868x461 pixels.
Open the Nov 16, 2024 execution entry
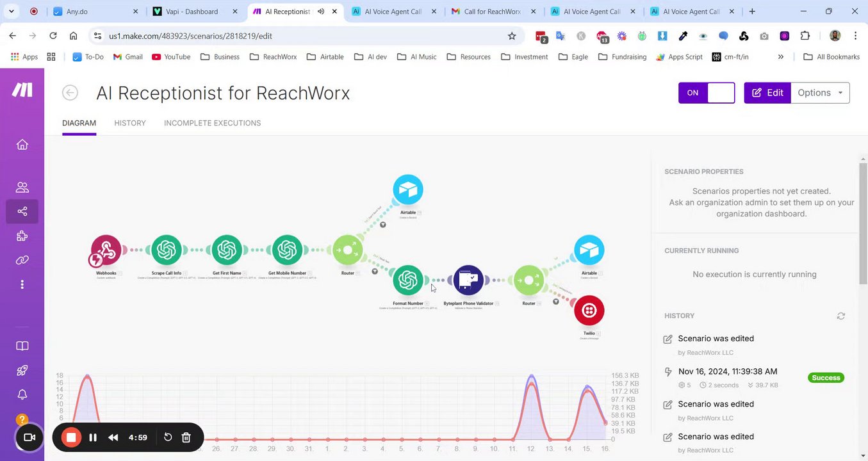pyautogui.click(x=728, y=371)
